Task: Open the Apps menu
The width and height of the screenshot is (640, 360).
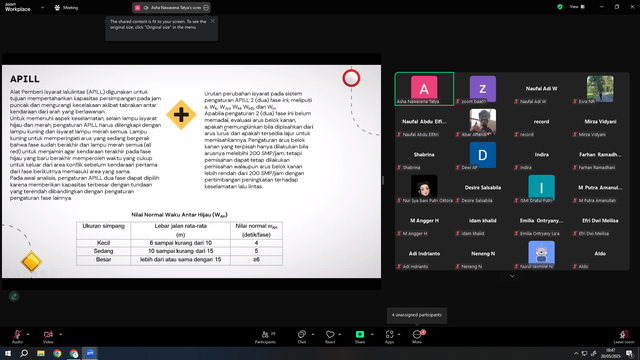Action: click(389, 337)
